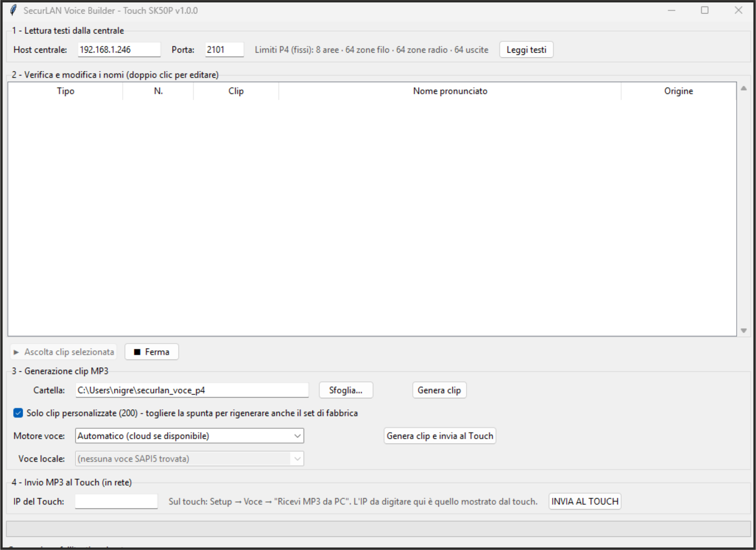Click Genera clip e invia al Touch
Viewport: 756px width, 550px height.
pos(440,436)
